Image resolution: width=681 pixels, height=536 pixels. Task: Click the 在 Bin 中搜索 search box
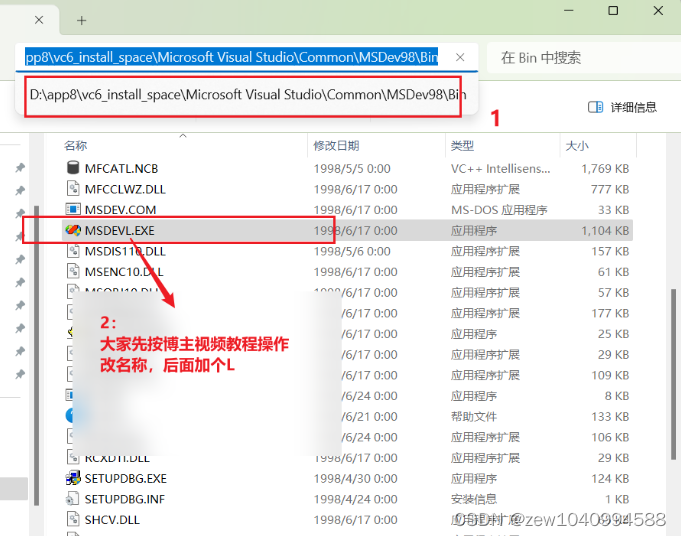(x=584, y=58)
